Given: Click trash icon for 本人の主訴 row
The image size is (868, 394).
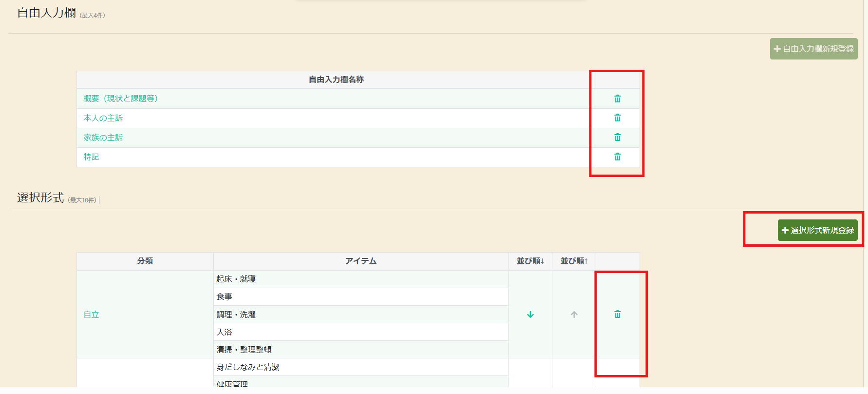Looking at the screenshot, I should (x=617, y=118).
